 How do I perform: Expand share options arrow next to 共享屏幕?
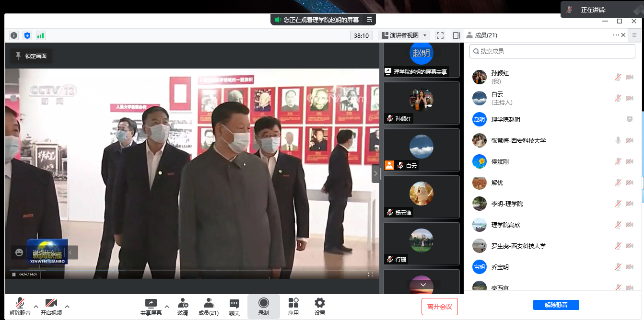coord(167,307)
